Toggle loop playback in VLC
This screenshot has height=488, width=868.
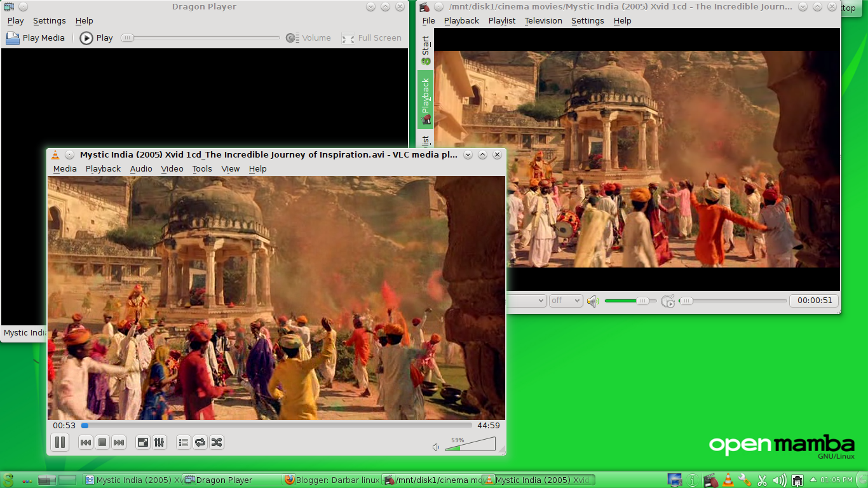tap(200, 442)
